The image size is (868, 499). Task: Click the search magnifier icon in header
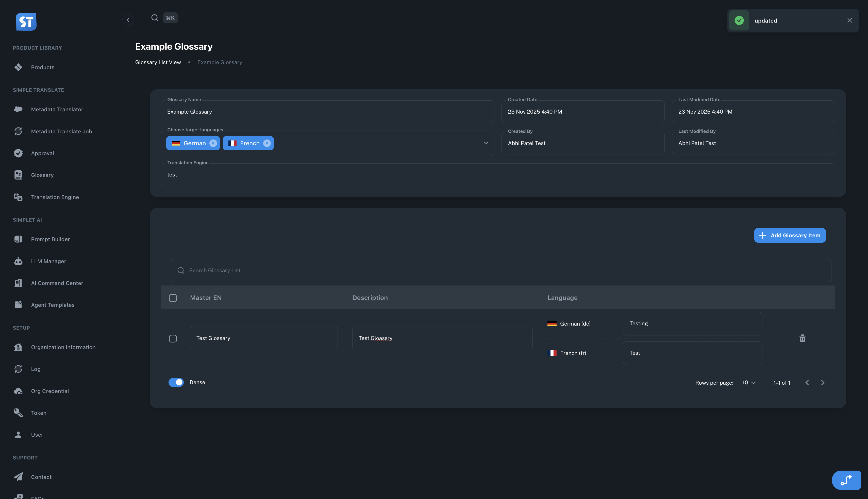point(155,18)
